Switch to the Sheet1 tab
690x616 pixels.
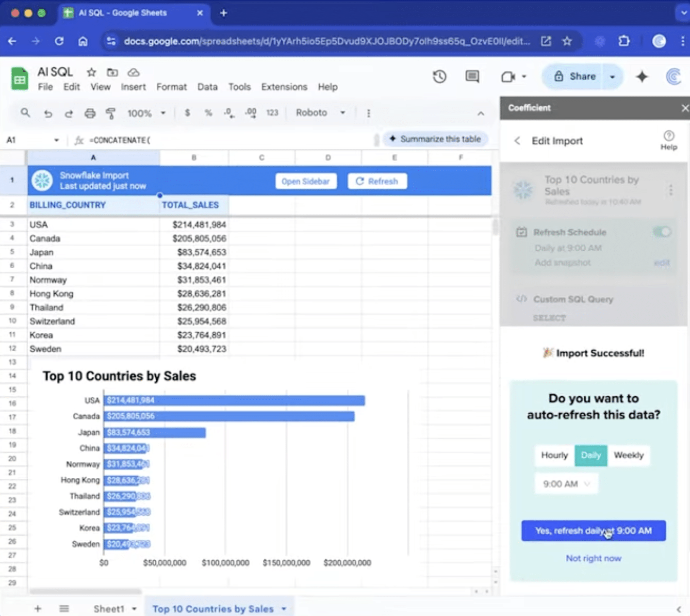109,608
